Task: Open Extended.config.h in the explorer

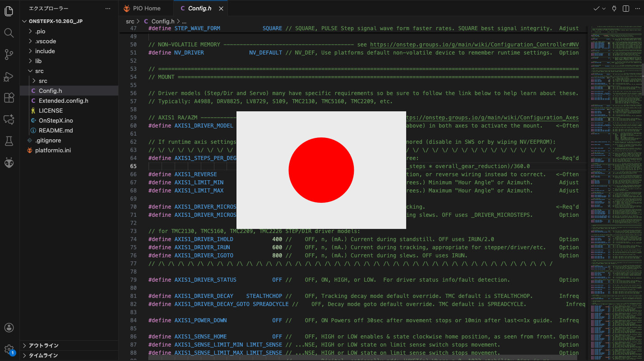Action: coord(63,101)
